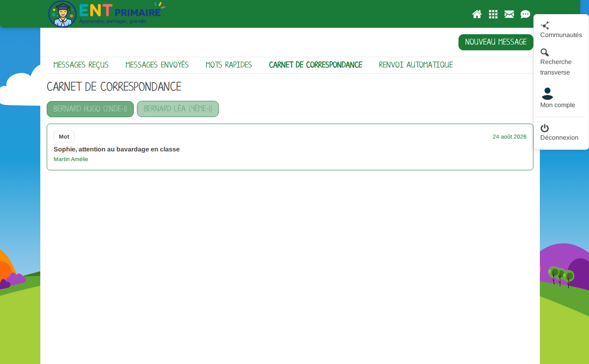
Task: Open the Mots rapides tab
Action: [229, 65]
